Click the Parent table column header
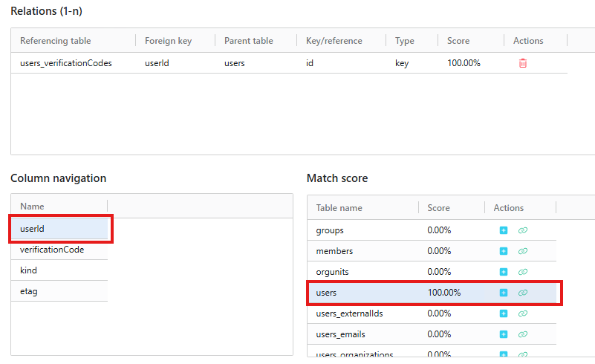595x364 pixels. [249, 41]
